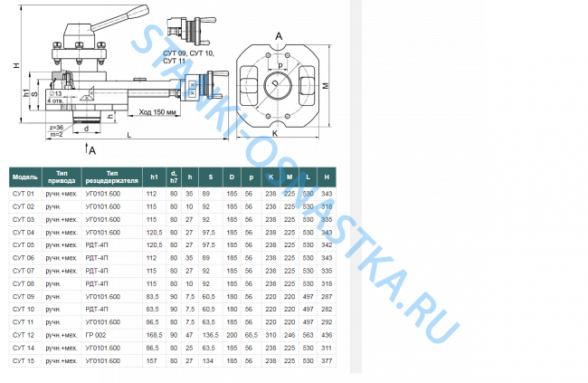
Task: Click the 'Ход 150 мм' dimension label
Action: [157, 112]
